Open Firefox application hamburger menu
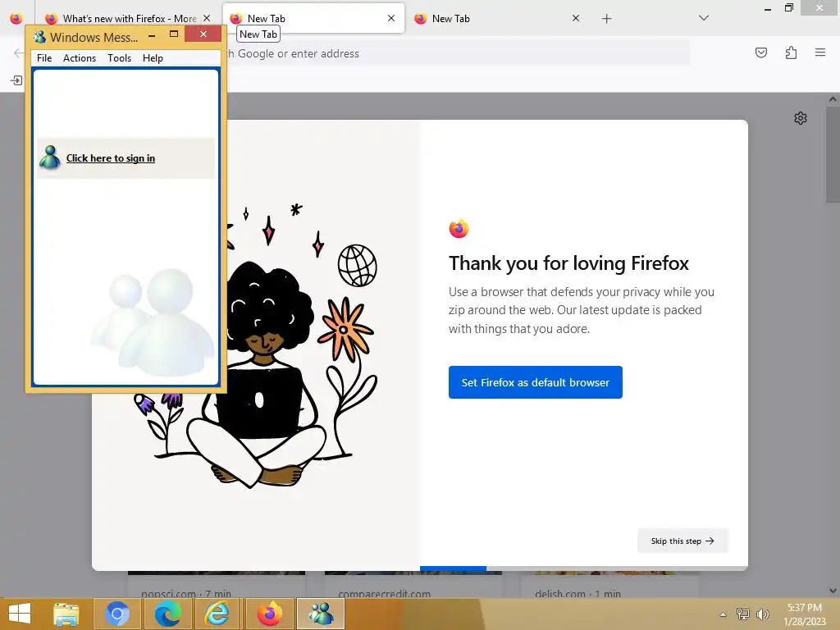840x630 pixels. 819,52
